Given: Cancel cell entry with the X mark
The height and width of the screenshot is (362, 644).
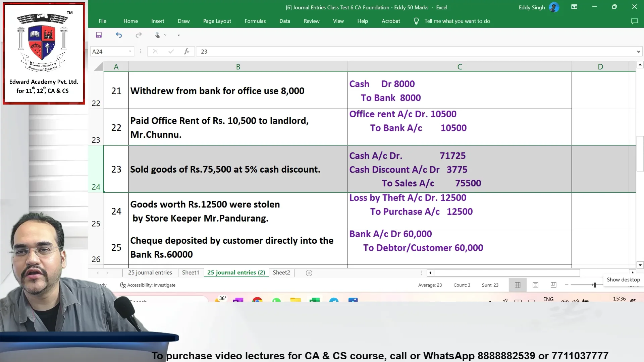Looking at the screenshot, I should pos(155,51).
